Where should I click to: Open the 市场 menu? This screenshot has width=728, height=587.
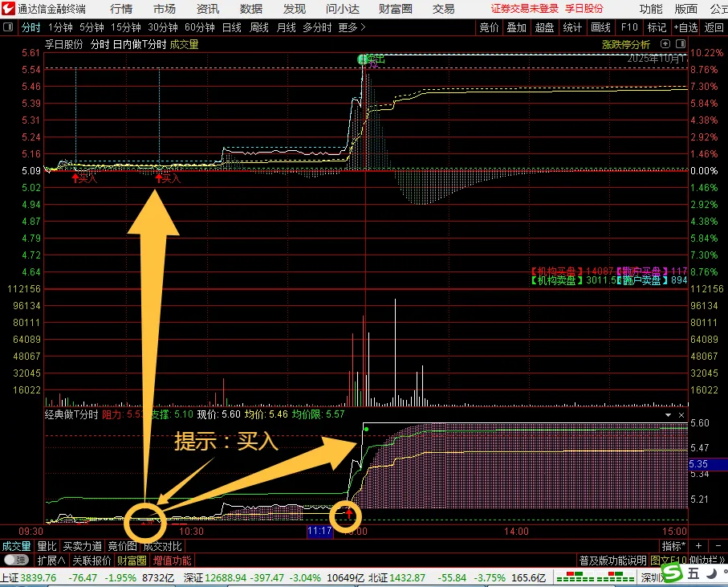click(x=165, y=9)
